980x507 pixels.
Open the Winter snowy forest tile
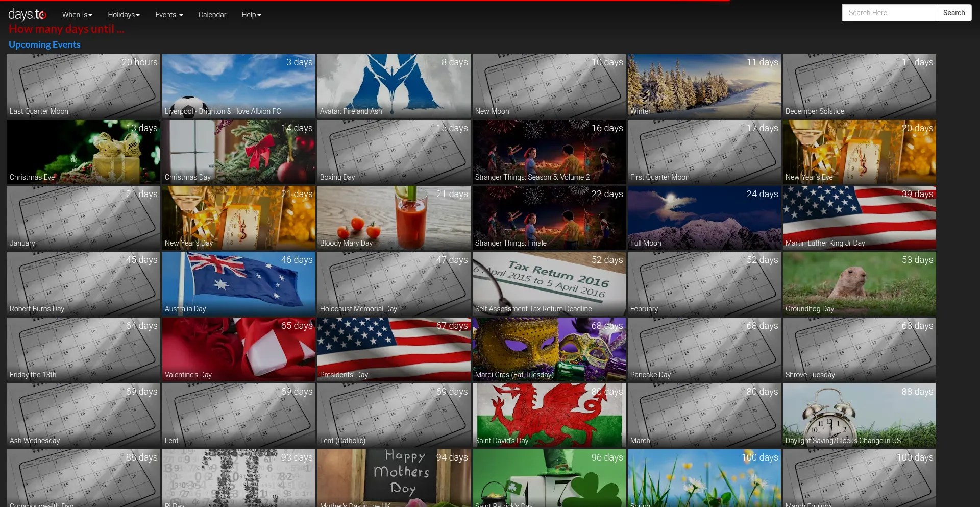click(x=704, y=86)
